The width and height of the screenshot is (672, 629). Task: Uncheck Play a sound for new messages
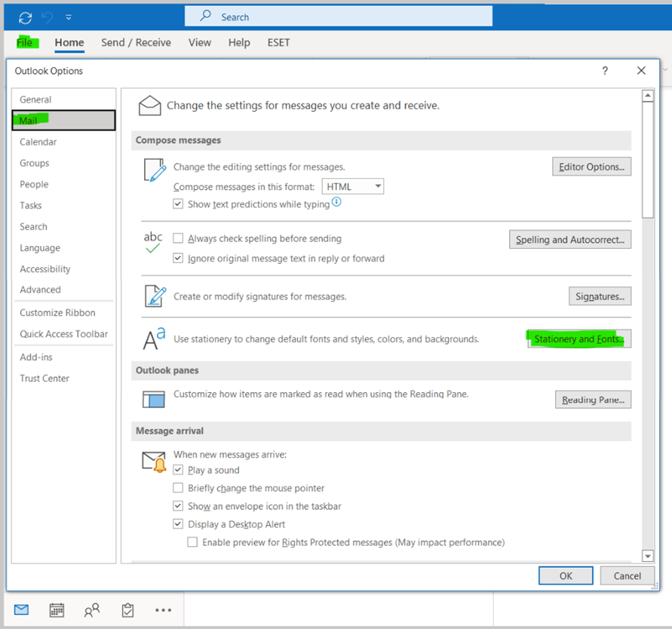pyautogui.click(x=178, y=470)
